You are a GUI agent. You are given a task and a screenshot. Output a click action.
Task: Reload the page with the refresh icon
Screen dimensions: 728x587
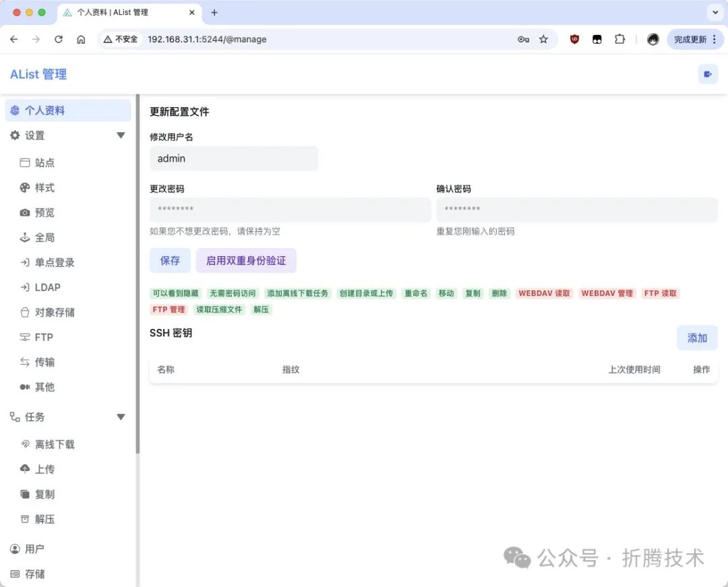coord(59,40)
